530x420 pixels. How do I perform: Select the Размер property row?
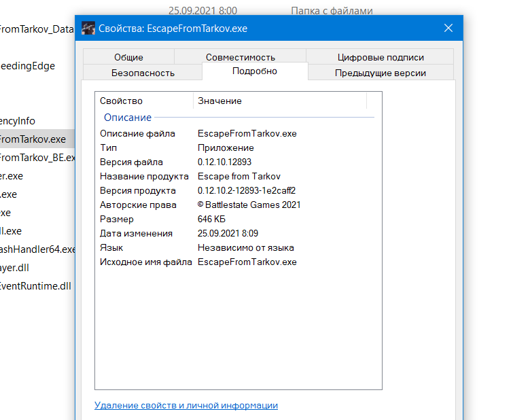(238, 219)
